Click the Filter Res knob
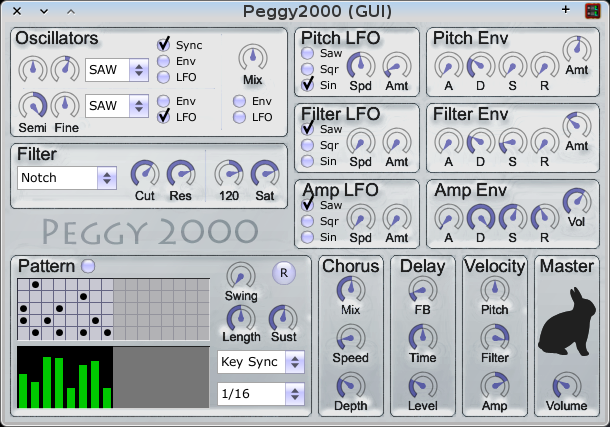 [181, 174]
